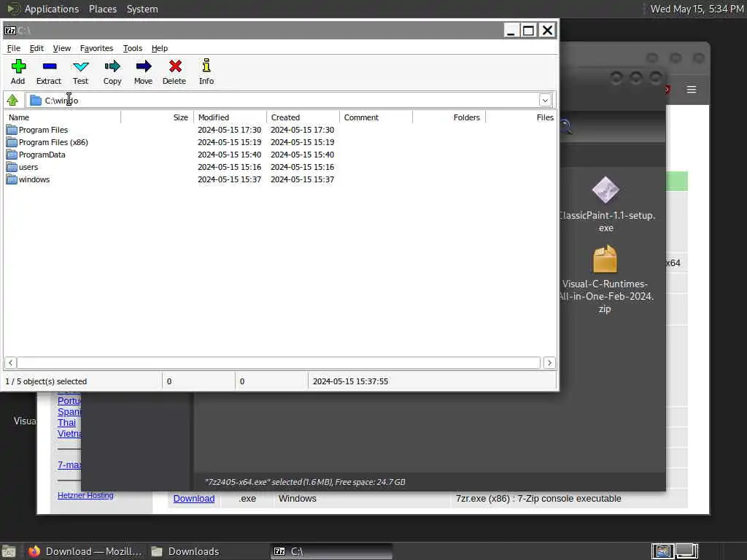Image resolution: width=747 pixels, height=560 pixels.
Task: Click "1 / 5 object(s) selected" status text
Action: point(46,381)
